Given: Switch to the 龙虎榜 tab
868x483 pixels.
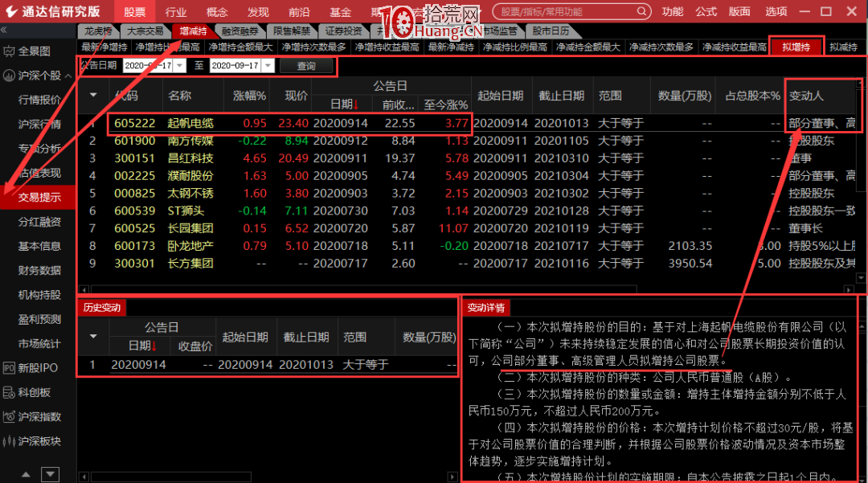Looking at the screenshot, I should point(99,31).
